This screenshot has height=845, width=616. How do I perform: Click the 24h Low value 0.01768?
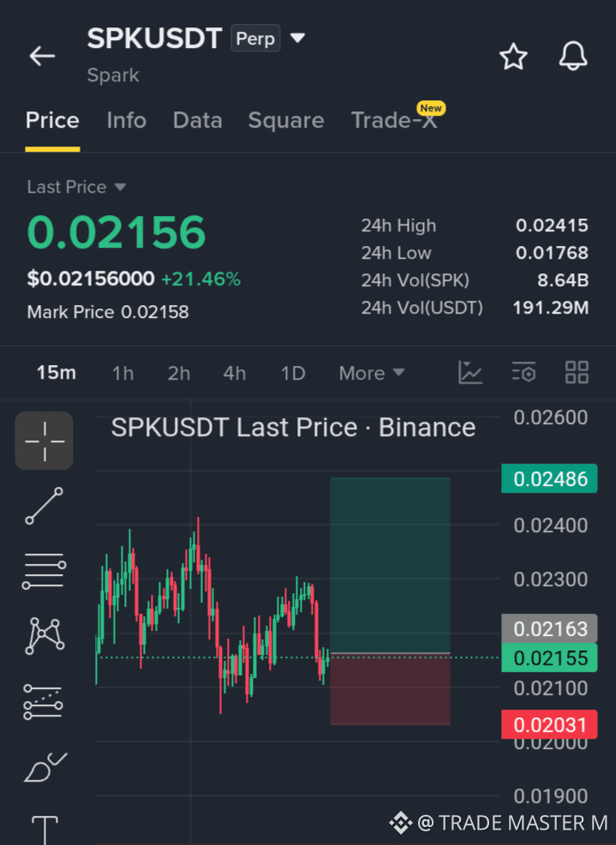click(552, 253)
